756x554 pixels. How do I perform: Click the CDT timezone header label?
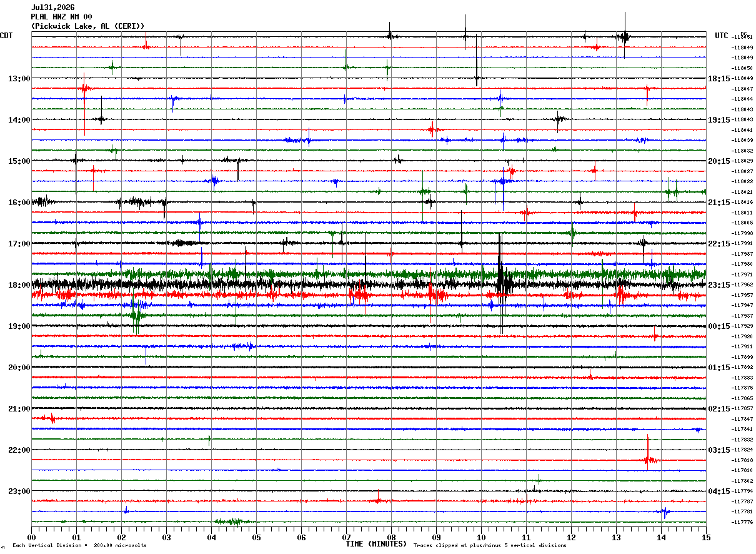point(6,36)
